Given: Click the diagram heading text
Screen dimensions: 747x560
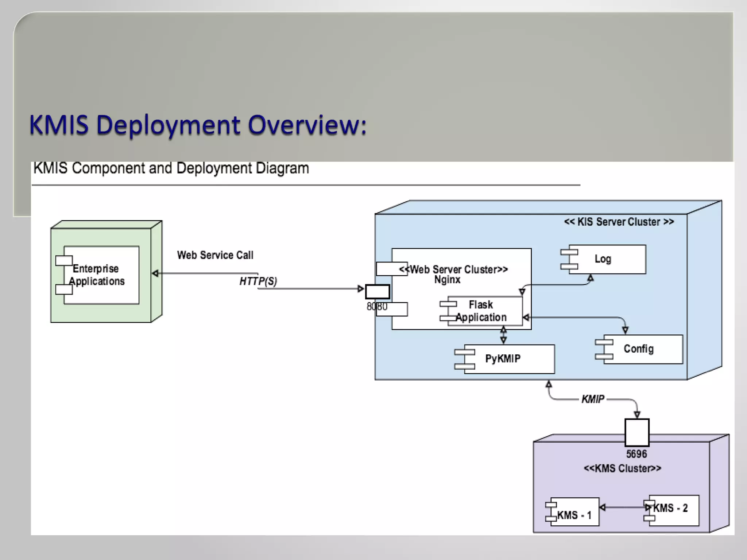Looking at the screenshot, I should click(x=171, y=168).
